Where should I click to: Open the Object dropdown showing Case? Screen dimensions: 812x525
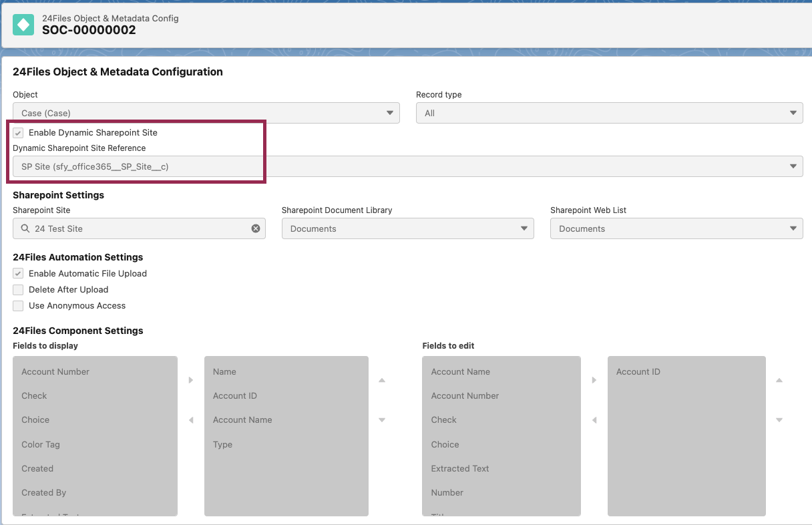[206, 113]
